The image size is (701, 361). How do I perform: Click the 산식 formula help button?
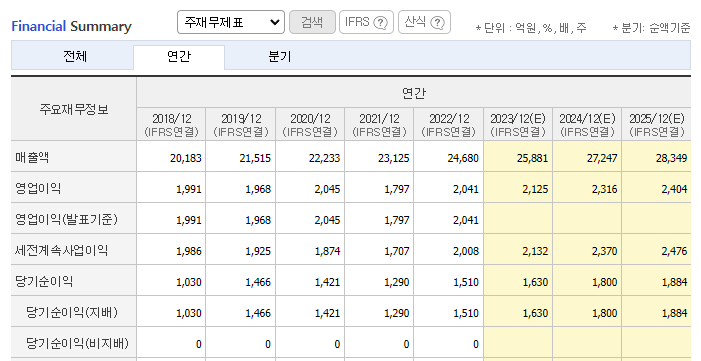424,22
